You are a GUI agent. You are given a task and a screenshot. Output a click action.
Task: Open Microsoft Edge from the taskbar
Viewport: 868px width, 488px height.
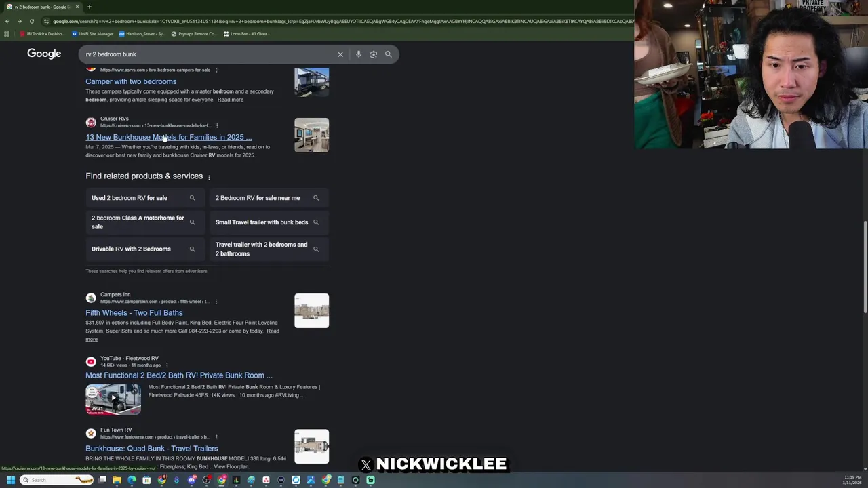click(132, 480)
